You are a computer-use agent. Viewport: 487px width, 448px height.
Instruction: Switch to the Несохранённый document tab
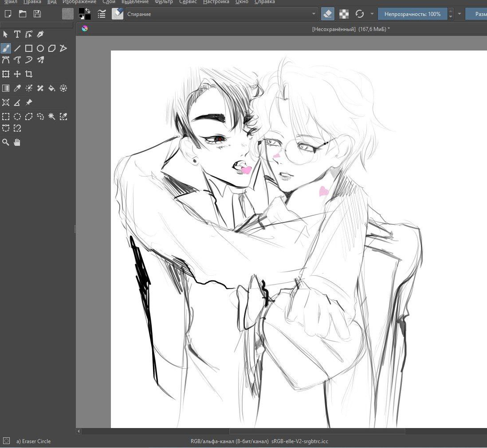(x=351, y=29)
